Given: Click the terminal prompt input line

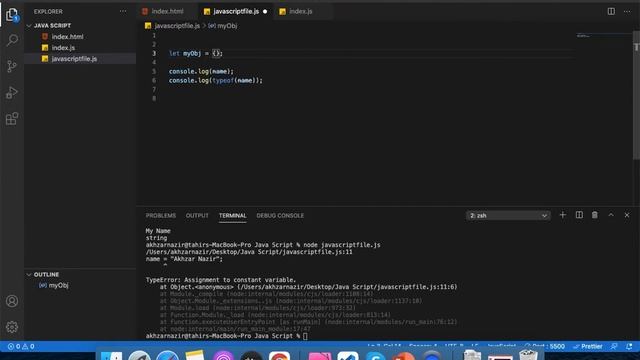Looking at the screenshot, I should (227, 336).
